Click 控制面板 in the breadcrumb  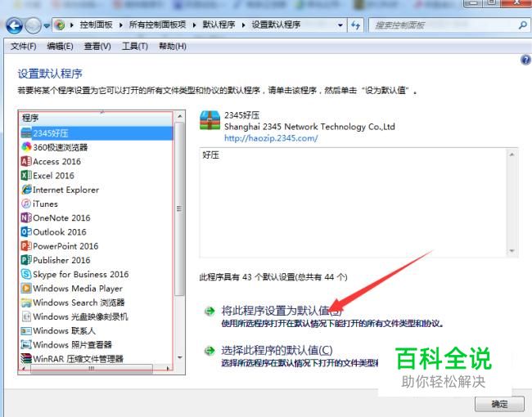point(96,25)
